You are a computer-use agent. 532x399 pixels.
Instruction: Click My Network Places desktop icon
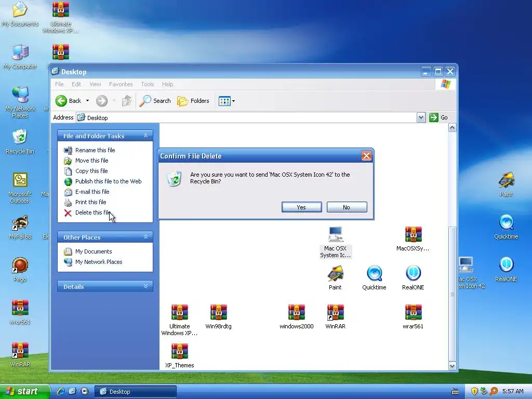tap(20, 102)
